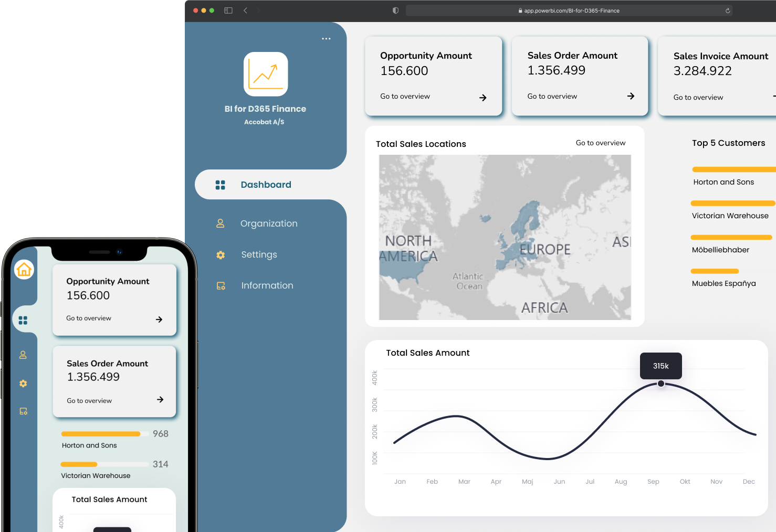Tap arrow on phone Sales Order Amount card

click(160, 400)
